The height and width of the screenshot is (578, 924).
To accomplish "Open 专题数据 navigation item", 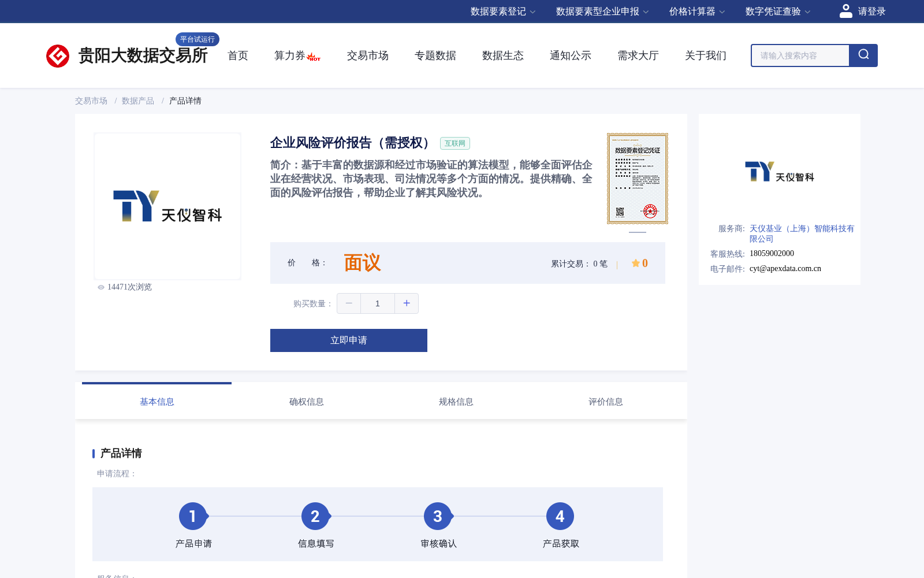I will click(435, 55).
